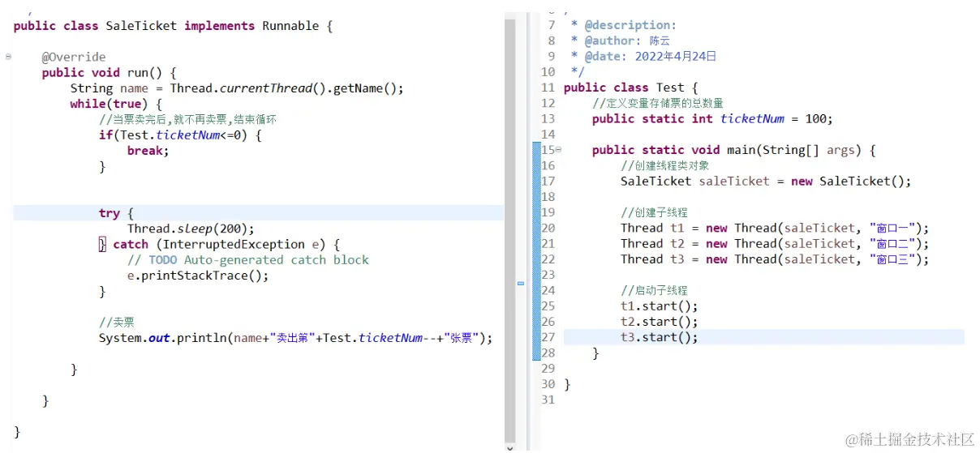980x453 pixels.
Task: Click the down arrow below the left scrollbar
Action: (509, 447)
